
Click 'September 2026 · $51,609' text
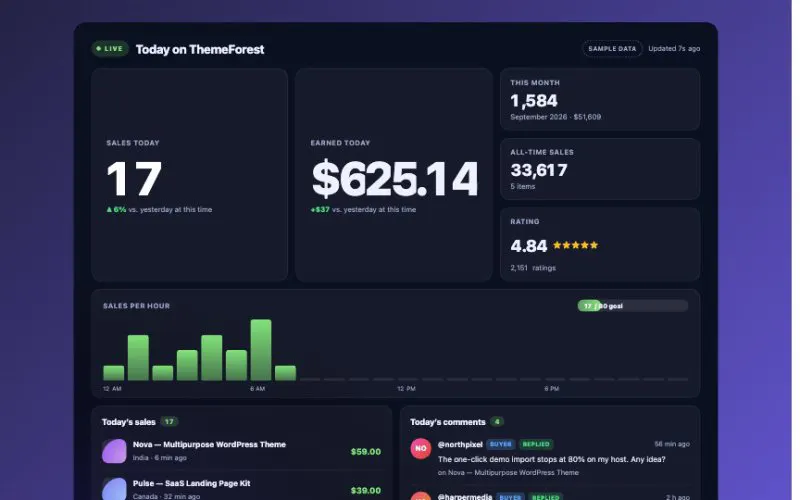click(556, 117)
